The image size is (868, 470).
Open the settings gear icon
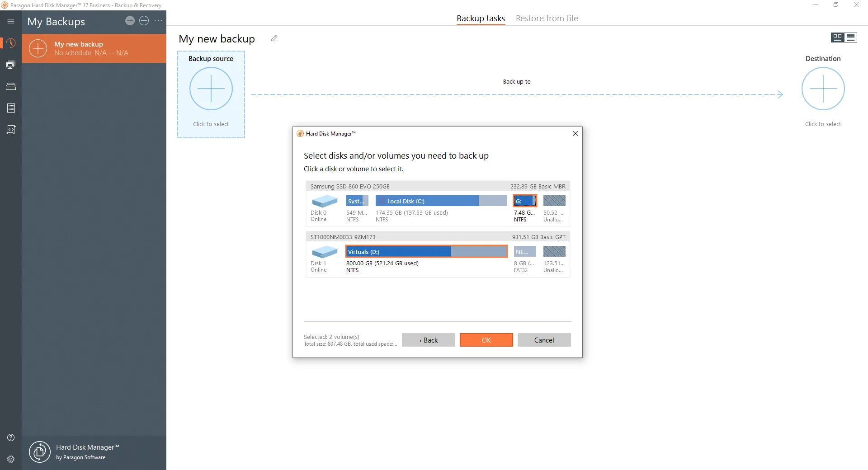click(x=11, y=459)
